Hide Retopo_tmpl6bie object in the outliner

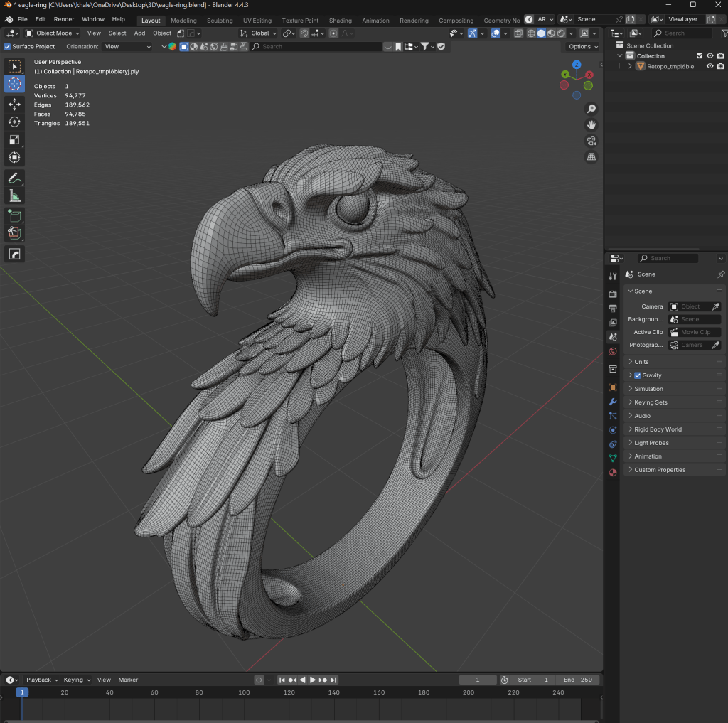(710, 66)
